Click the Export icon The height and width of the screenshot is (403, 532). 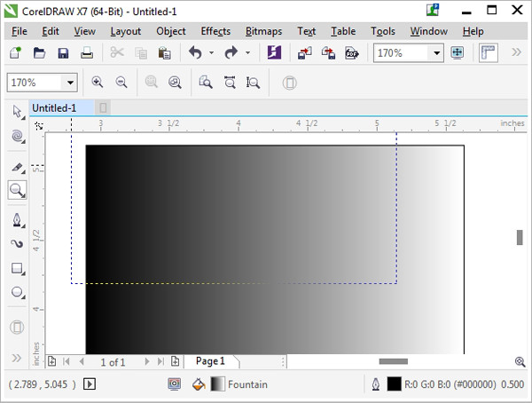click(328, 53)
